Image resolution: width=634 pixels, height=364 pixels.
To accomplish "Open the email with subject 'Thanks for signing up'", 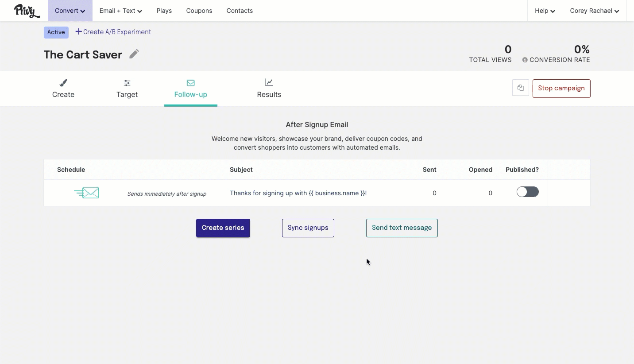I will [x=298, y=193].
